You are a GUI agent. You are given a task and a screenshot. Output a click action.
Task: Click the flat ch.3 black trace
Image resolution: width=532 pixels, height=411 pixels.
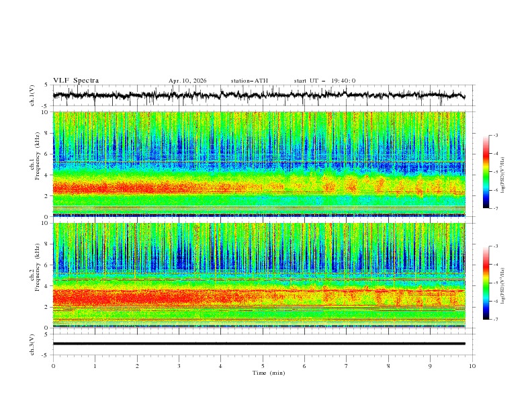[259, 344]
